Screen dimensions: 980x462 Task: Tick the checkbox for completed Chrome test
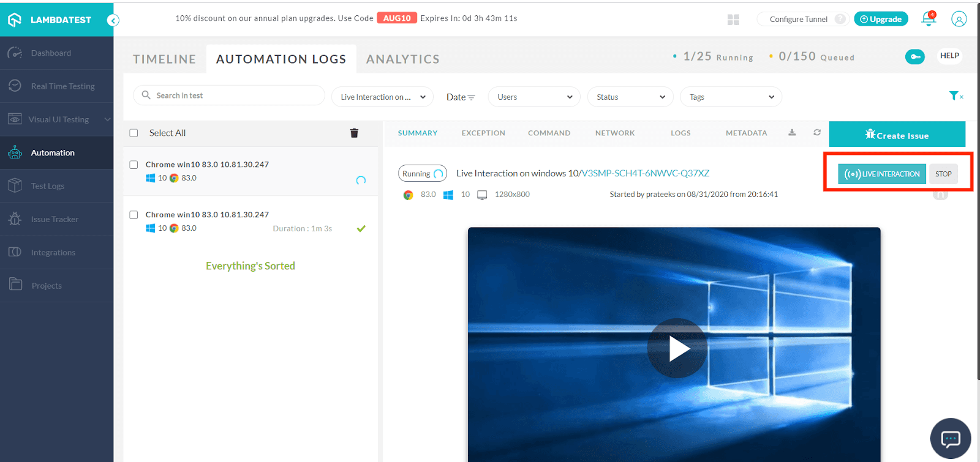(134, 215)
